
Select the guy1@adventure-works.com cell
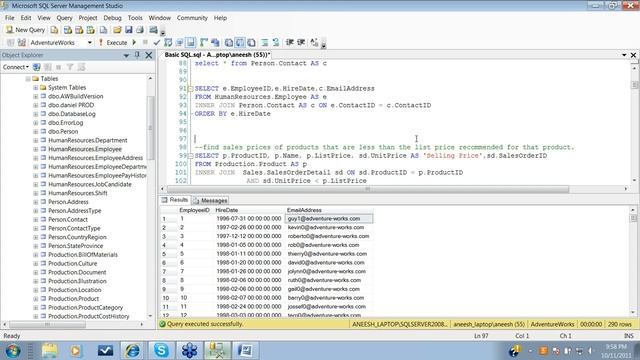[x=329, y=219]
